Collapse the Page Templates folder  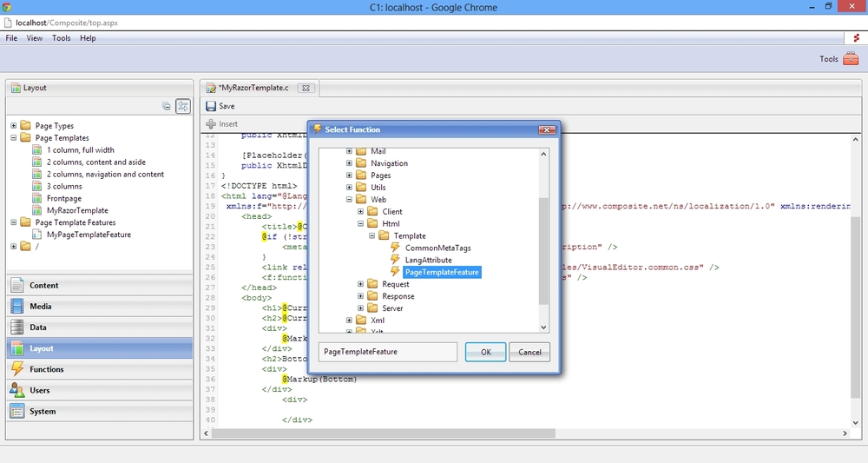pyautogui.click(x=14, y=138)
